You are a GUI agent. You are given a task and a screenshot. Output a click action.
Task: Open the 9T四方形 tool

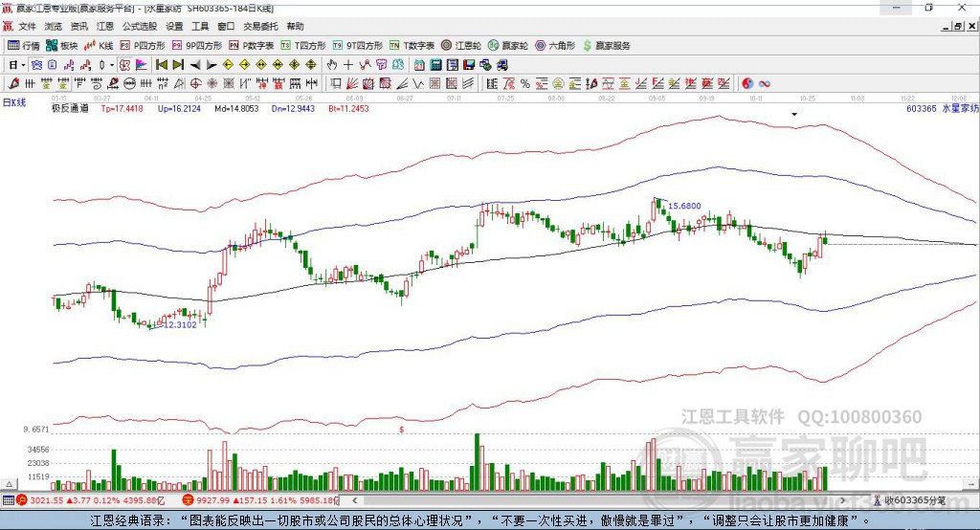click(x=358, y=46)
